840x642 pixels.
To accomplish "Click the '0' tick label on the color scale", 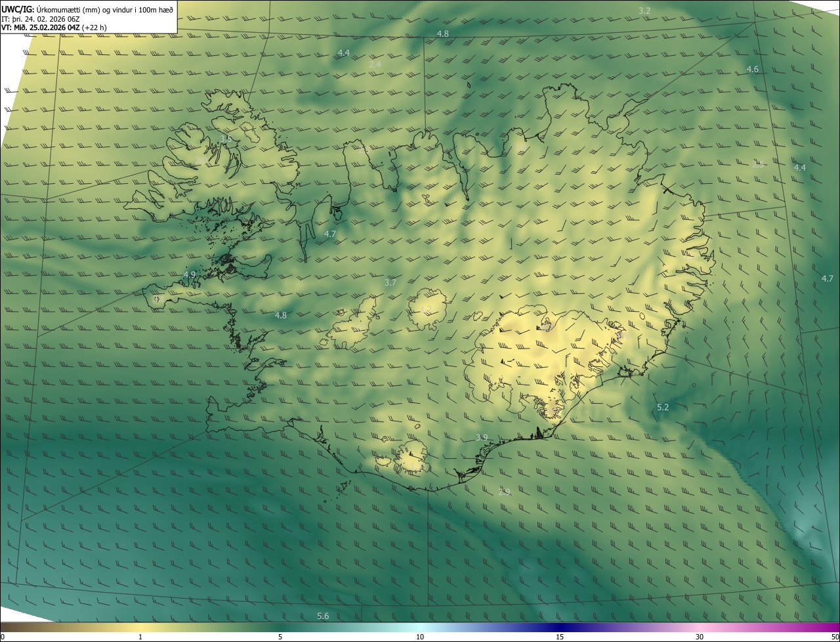I will [x=3, y=637].
